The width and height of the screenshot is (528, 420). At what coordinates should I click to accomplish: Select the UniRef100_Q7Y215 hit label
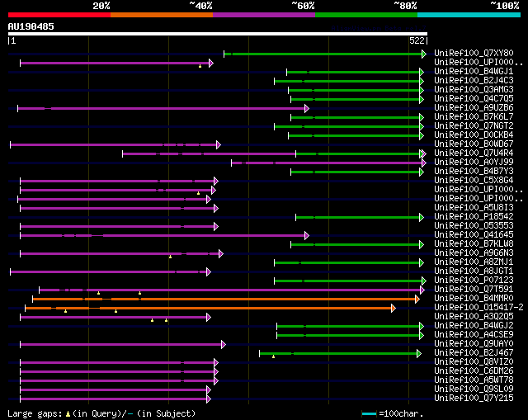[x=474, y=399]
